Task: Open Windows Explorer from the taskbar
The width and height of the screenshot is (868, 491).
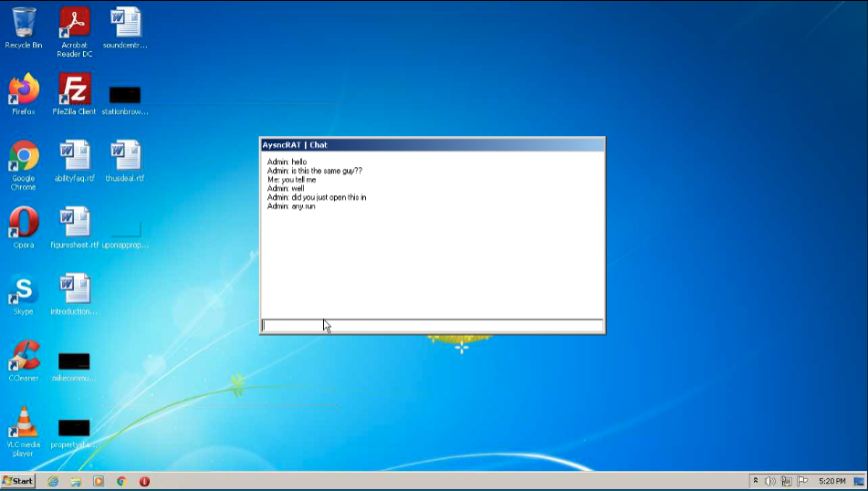Action: (x=76, y=481)
